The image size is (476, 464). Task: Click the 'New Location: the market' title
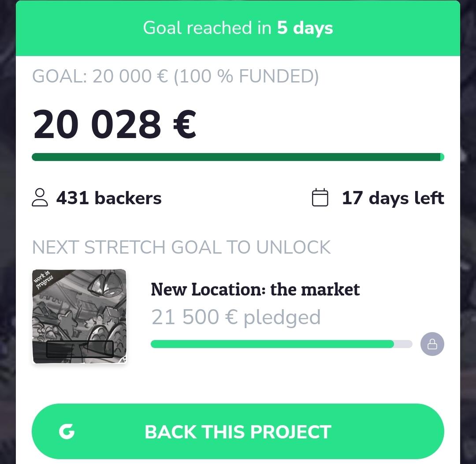255,289
